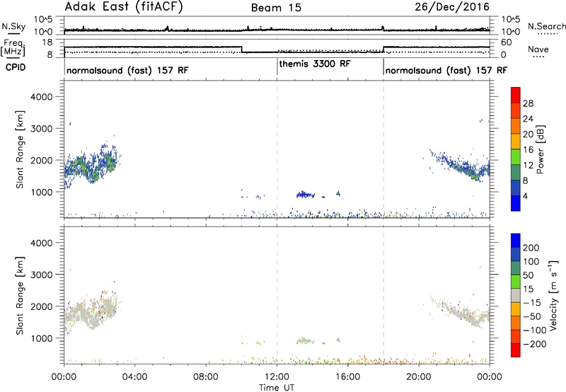The height and width of the screenshot is (392, 566).
Task: Click the "16:00" time tick label
Action: (347, 377)
